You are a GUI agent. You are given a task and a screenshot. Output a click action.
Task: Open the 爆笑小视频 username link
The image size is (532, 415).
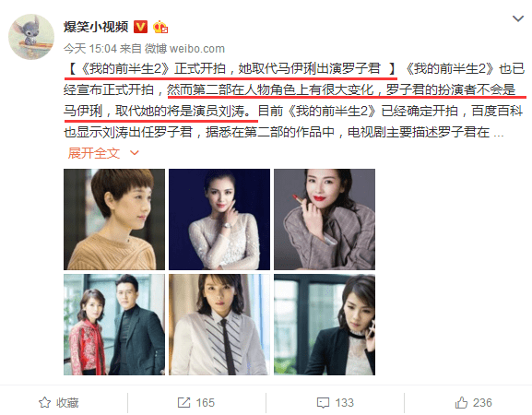click(x=96, y=27)
